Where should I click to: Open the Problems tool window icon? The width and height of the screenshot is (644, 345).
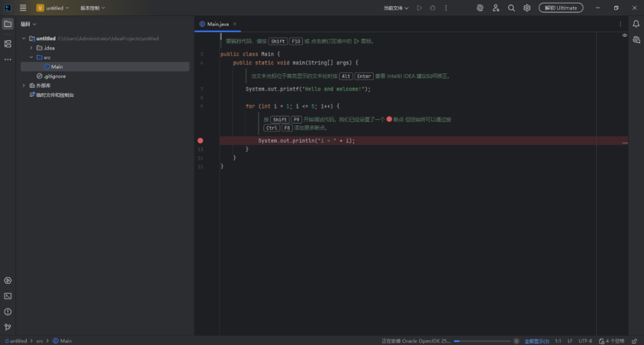[8, 312]
